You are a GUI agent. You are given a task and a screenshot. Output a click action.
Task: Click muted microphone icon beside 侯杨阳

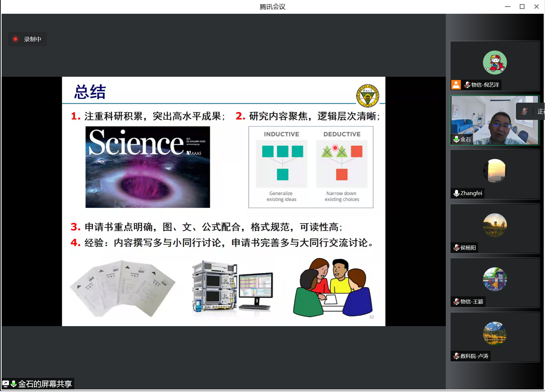(456, 247)
